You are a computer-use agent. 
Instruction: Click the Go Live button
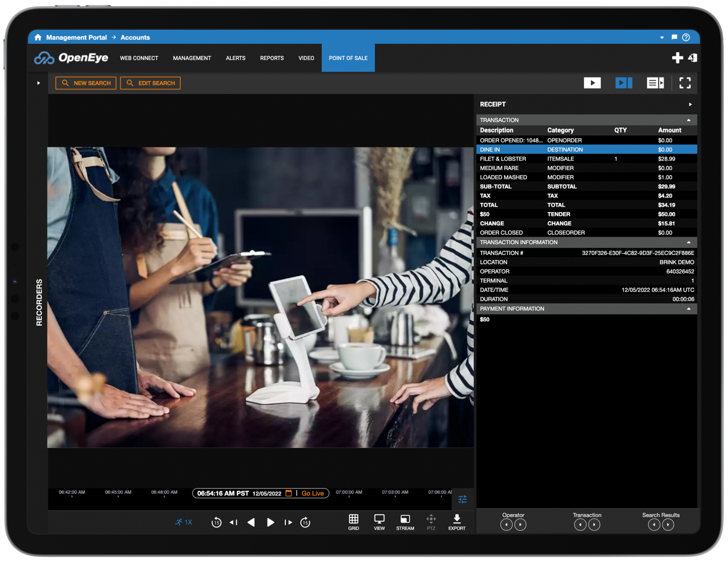point(312,493)
